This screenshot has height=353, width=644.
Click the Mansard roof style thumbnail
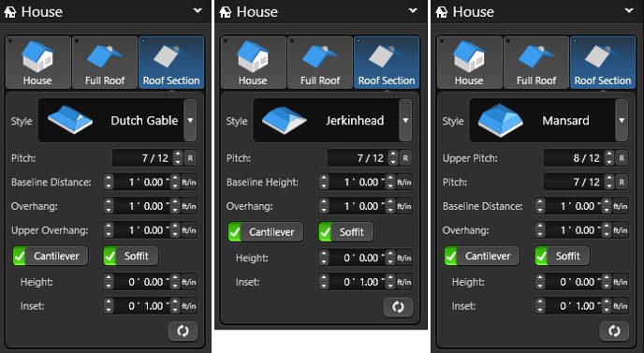(501, 120)
